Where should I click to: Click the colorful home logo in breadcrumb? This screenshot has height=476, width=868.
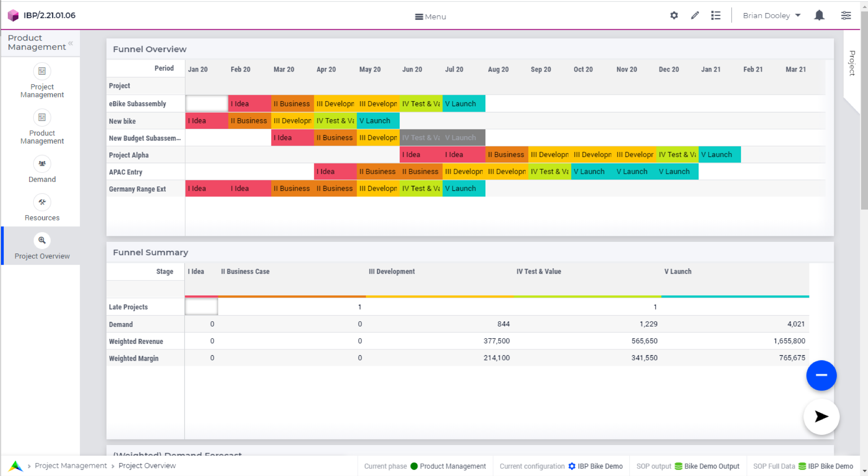pyautogui.click(x=16, y=466)
